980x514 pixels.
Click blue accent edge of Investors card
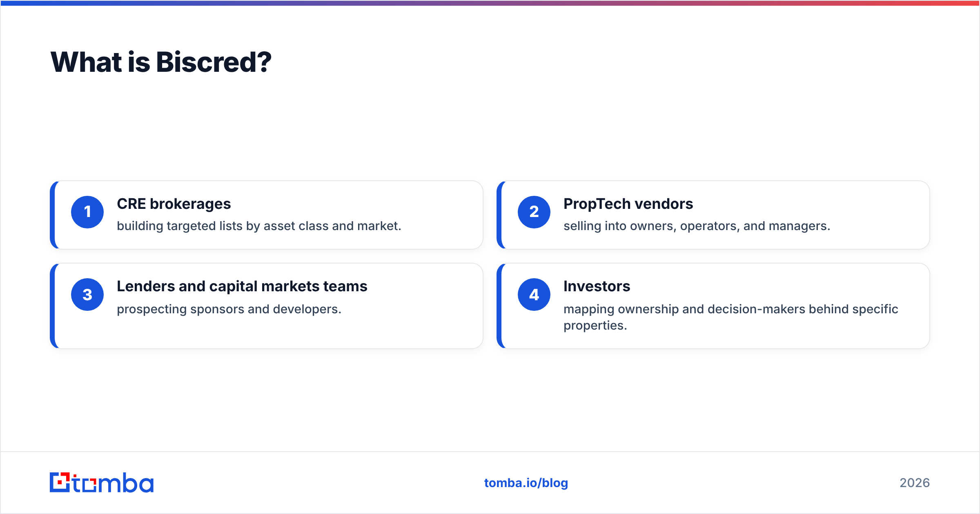(499, 306)
